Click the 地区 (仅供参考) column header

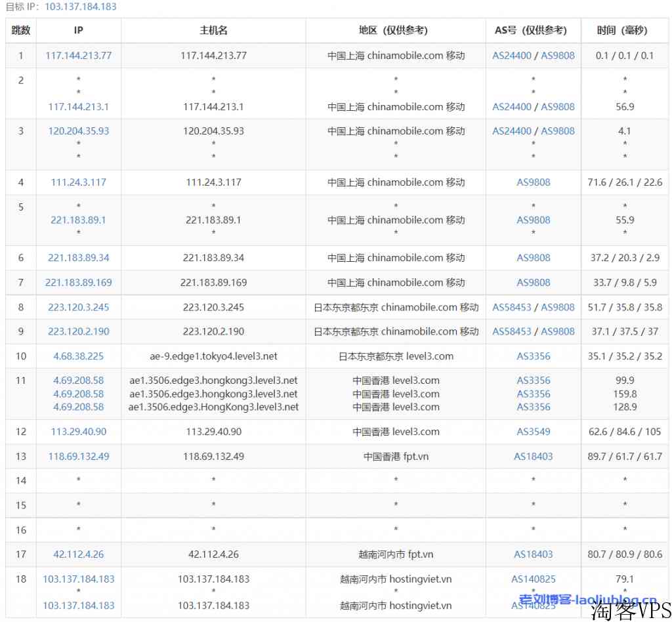point(396,30)
